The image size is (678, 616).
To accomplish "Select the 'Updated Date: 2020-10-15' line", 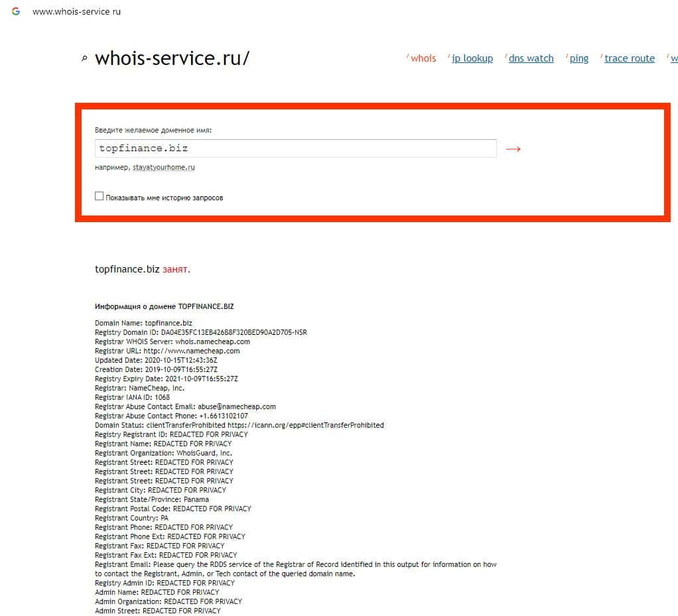I will click(156, 361).
